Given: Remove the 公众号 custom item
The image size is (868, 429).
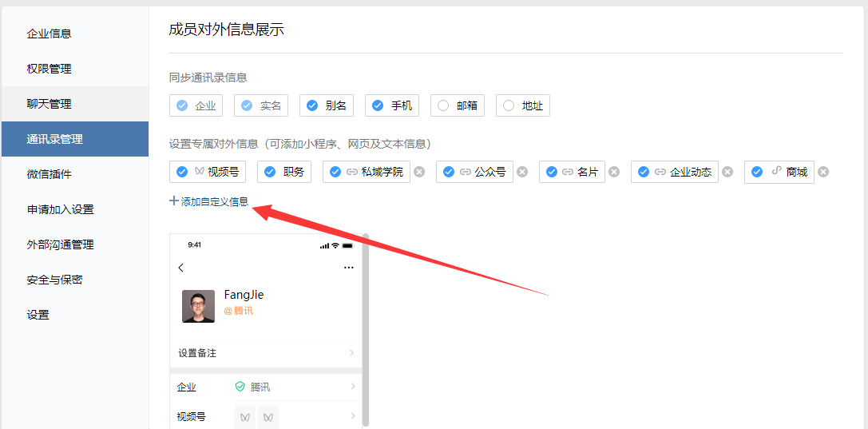Looking at the screenshot, I should pos(522,172).
